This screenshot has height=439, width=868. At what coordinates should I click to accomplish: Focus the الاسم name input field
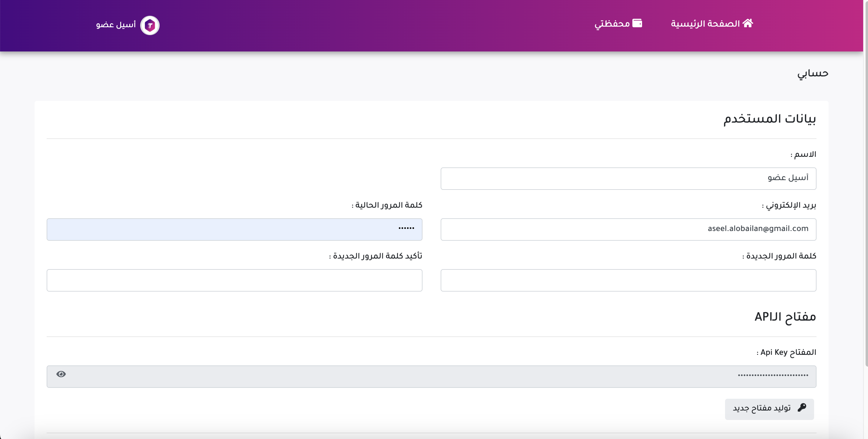tap(628, 178)
